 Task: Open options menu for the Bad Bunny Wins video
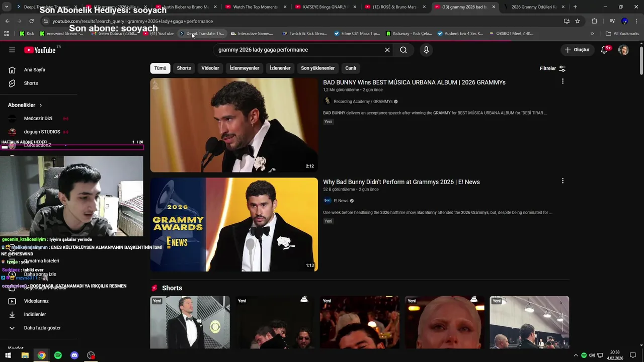tap(562, 81)
